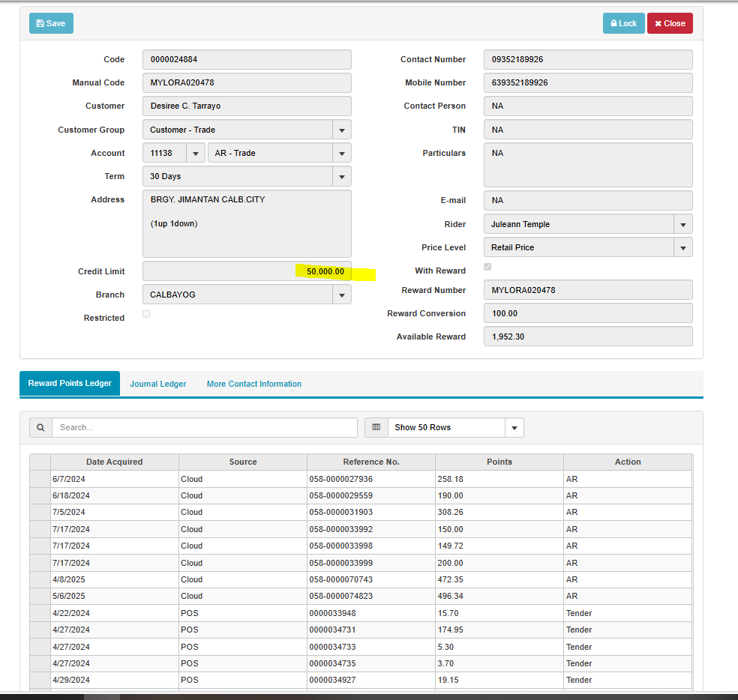Close the customer form

pyautogui.click(x=670, y=23)
